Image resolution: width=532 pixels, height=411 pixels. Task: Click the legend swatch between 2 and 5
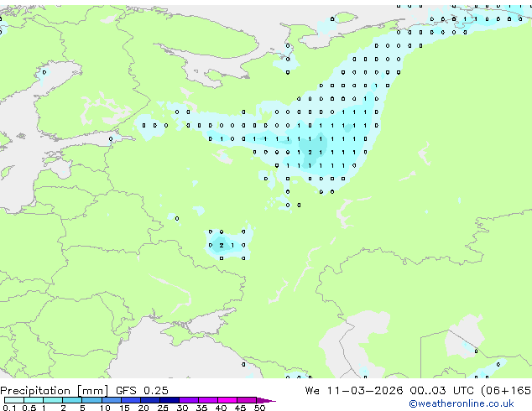pyautogui.click(x=72, y=400)
